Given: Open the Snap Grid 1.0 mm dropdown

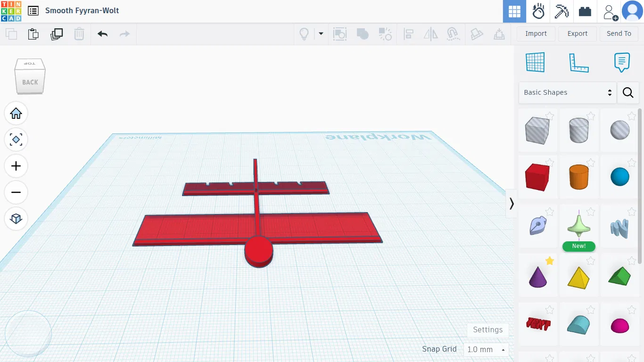Looking at the screenshot, I should [486, 349].
